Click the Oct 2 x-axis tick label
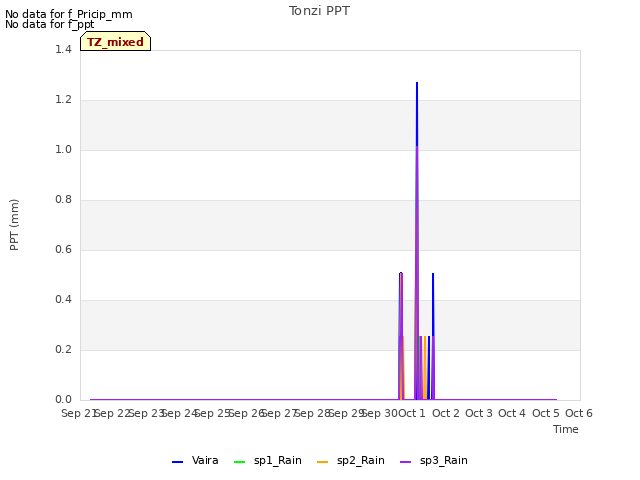This screenshot has width=640, height=480. pyautogui.click(x=446, y=413)
